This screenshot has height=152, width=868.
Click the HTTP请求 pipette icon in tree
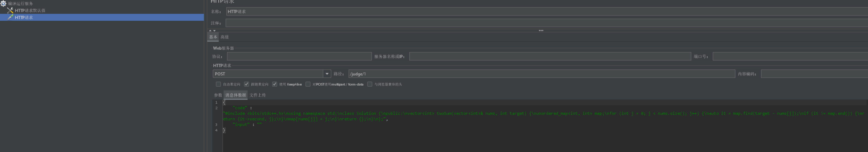click(10, 17)
